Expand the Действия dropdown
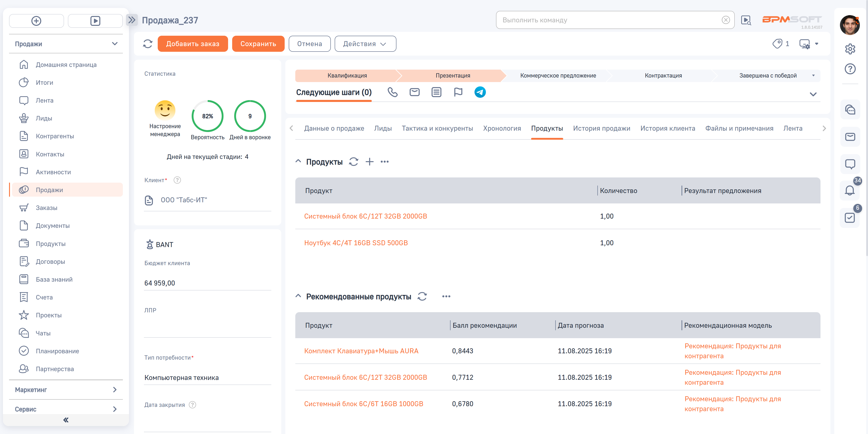 [365, 44]
